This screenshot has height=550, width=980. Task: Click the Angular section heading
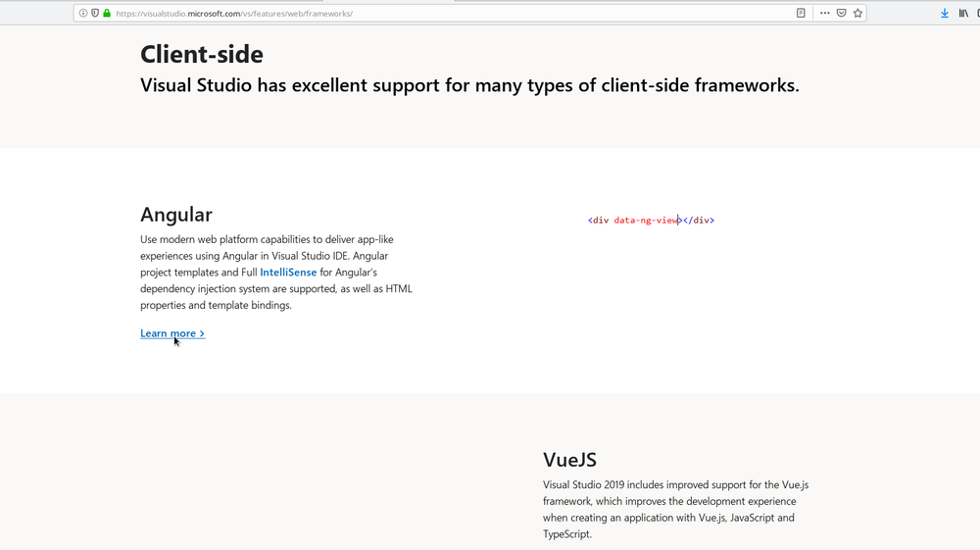[176, 215]
